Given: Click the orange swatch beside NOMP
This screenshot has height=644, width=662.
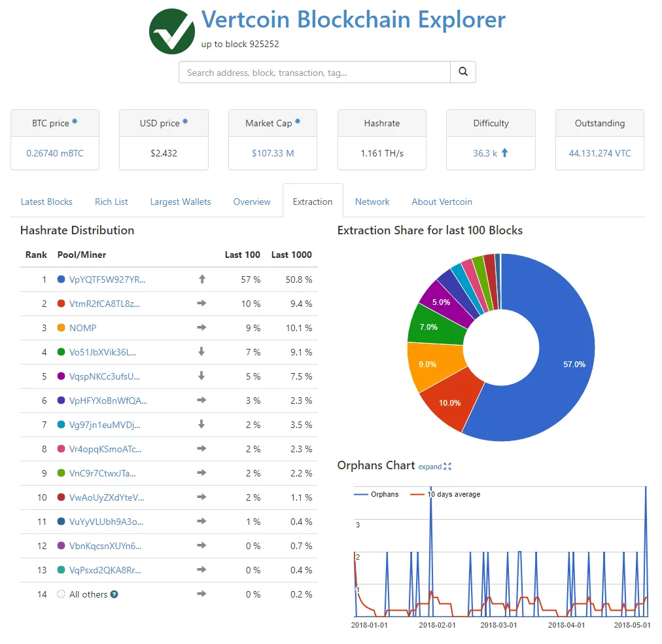Looking at the screenshot, I should click(x=61, y=328).
